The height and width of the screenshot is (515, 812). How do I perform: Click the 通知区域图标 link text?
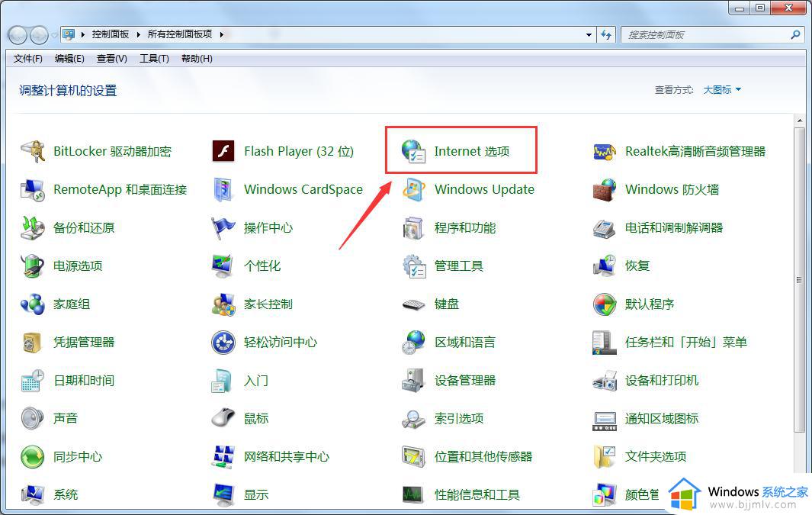click(x=661, y=419)
